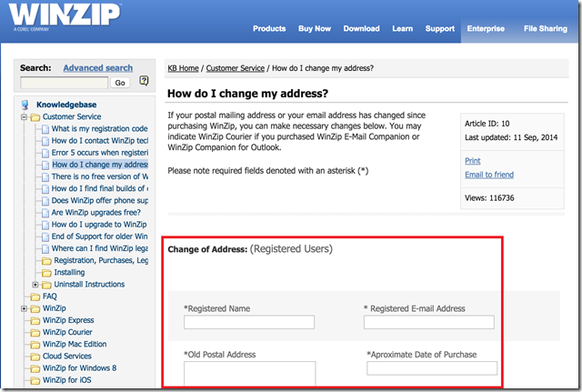Collapse the Customer Service tree node
This screenshot has width=582, height=392.
(x=25, y=117)
